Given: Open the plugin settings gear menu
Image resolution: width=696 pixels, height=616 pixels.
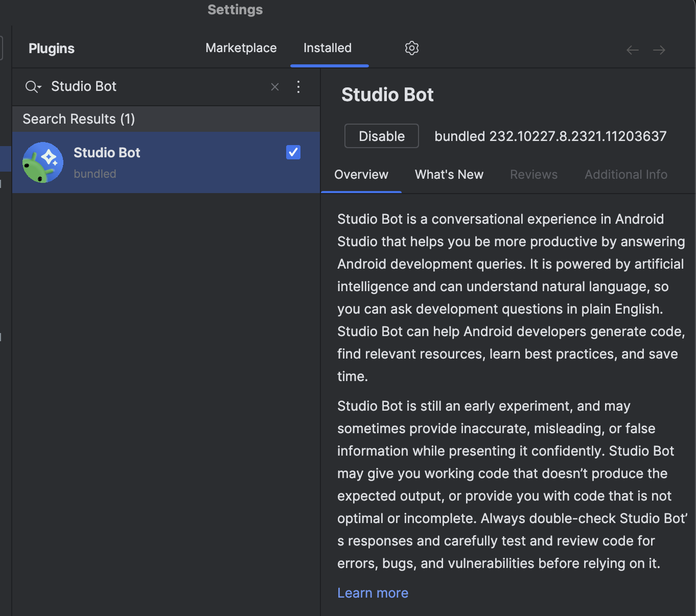Looking at the screenshot, I should point(411,48).
